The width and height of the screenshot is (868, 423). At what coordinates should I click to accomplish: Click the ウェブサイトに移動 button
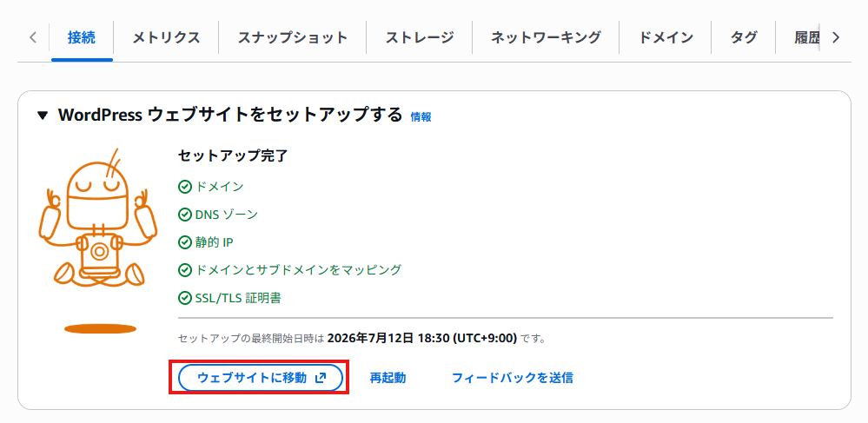[x=261, y=378]
